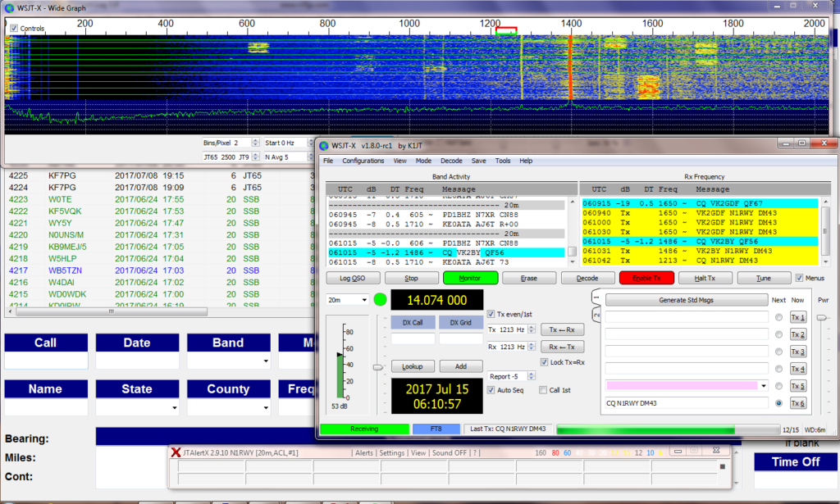Click the red X icon in JTAlertX

[x=176, y=452]
